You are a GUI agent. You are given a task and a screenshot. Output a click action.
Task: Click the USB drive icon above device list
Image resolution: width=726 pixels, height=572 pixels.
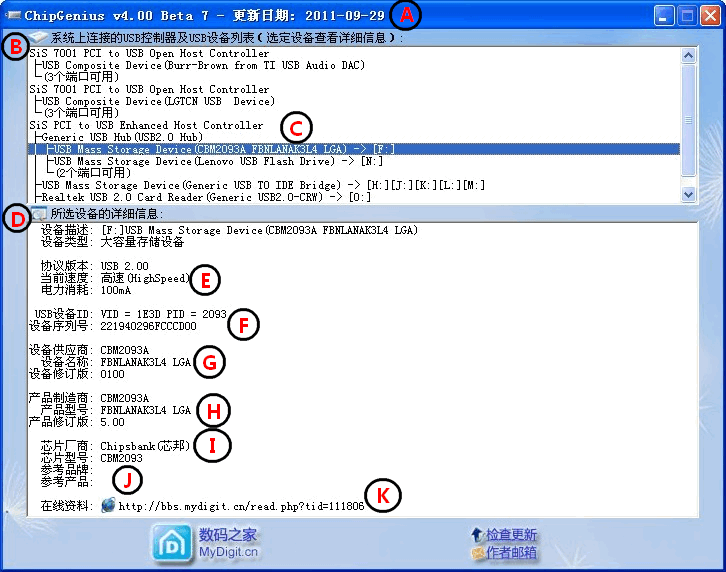pos(38,37)
